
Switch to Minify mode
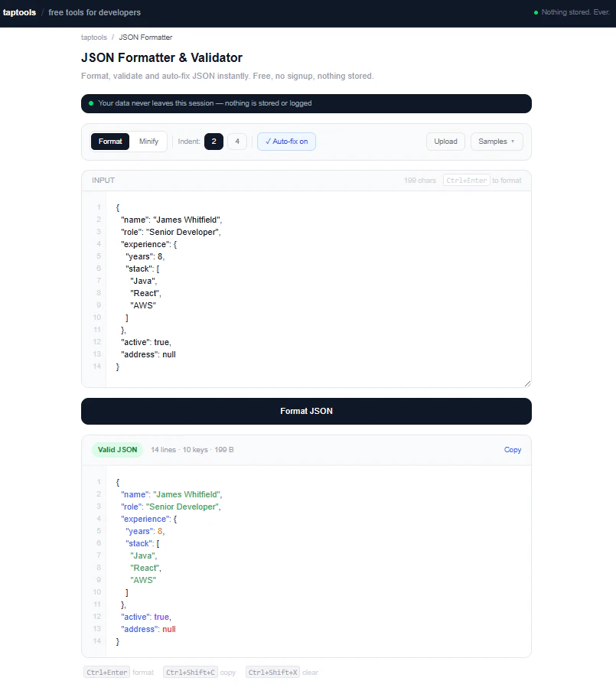(149, 141)
